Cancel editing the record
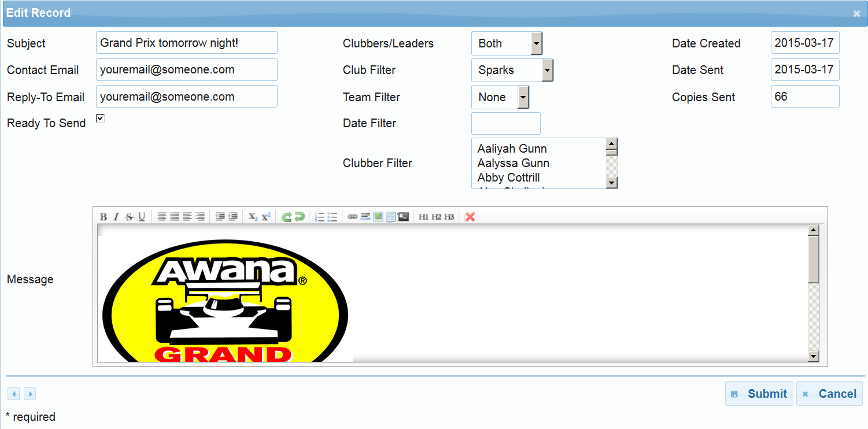 pyautogui.click(x=829, y=394)
